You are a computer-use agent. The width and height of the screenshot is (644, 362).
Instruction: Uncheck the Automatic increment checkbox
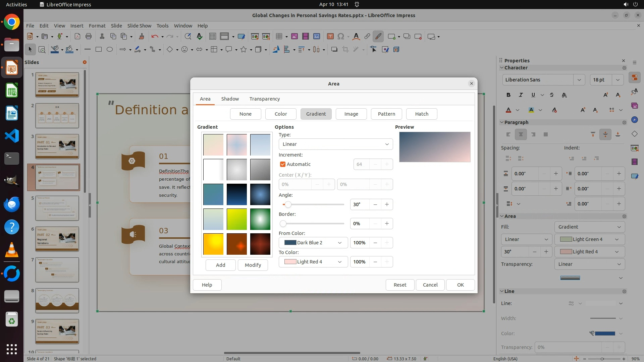click(x=282, y=164)
